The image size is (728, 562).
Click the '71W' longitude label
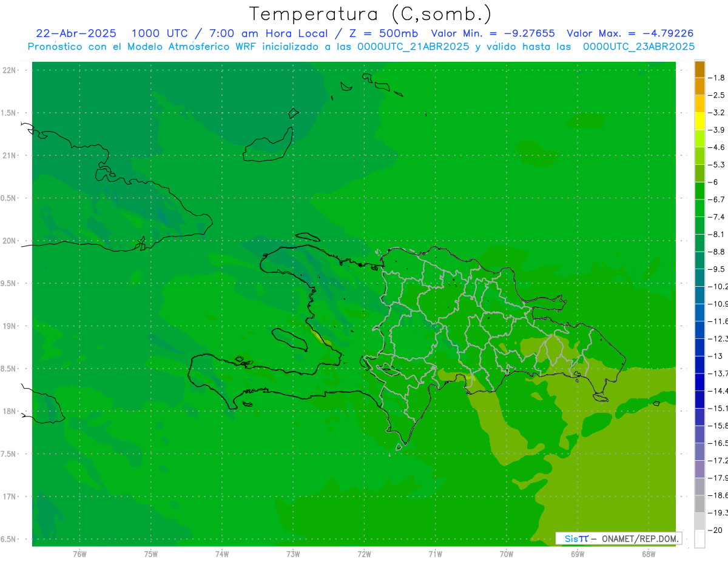pyautogui.click(x=435, y=554)
